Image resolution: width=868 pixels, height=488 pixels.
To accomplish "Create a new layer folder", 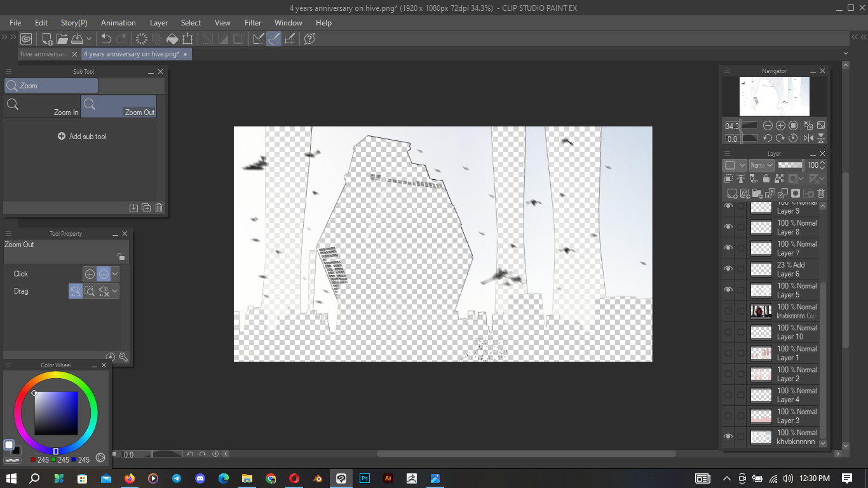I will click(x=757, y=193).
